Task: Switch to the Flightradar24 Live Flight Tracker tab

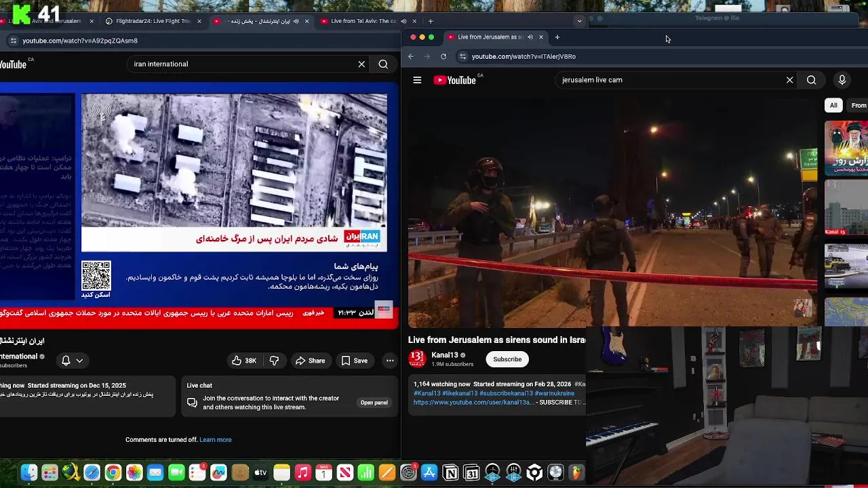Action: 153,21
